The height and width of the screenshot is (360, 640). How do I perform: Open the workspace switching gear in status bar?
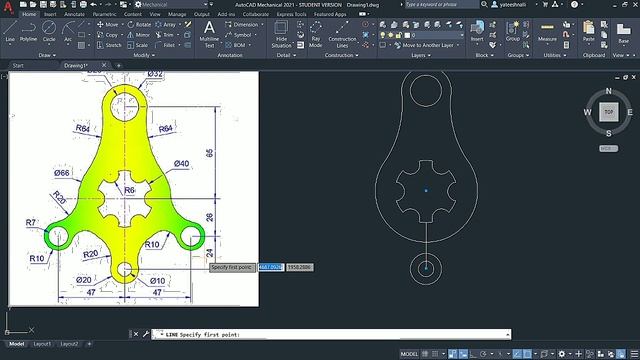(562, 354)
